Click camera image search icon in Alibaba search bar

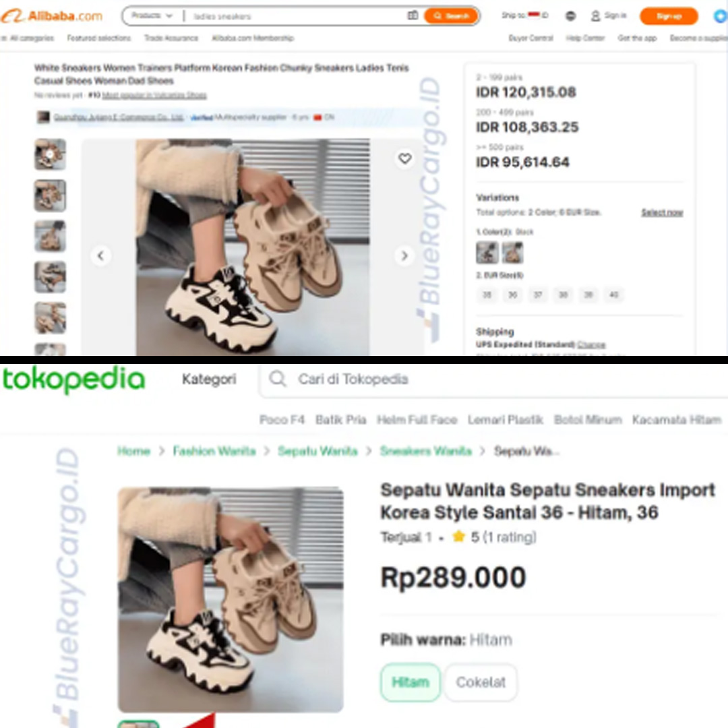coord(413,16)
